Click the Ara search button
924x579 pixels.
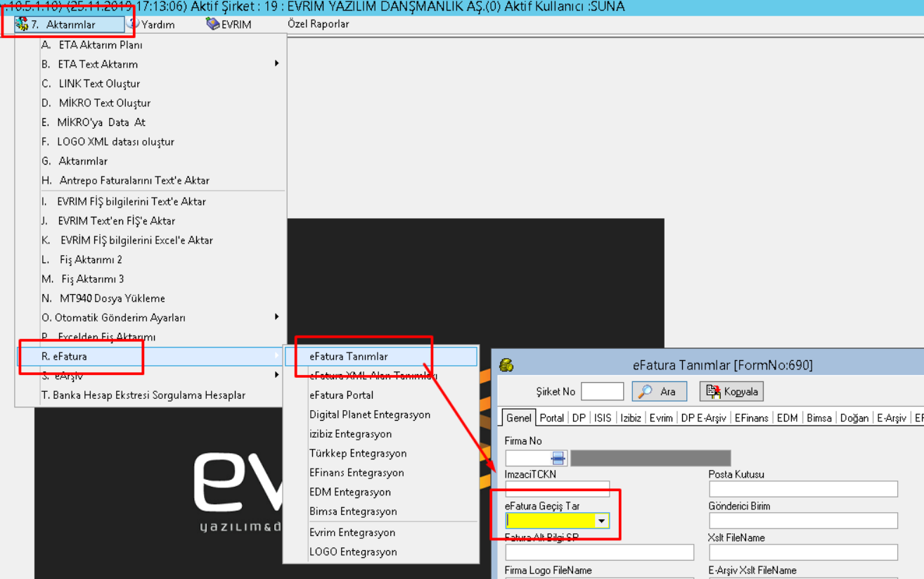[660, 391]
